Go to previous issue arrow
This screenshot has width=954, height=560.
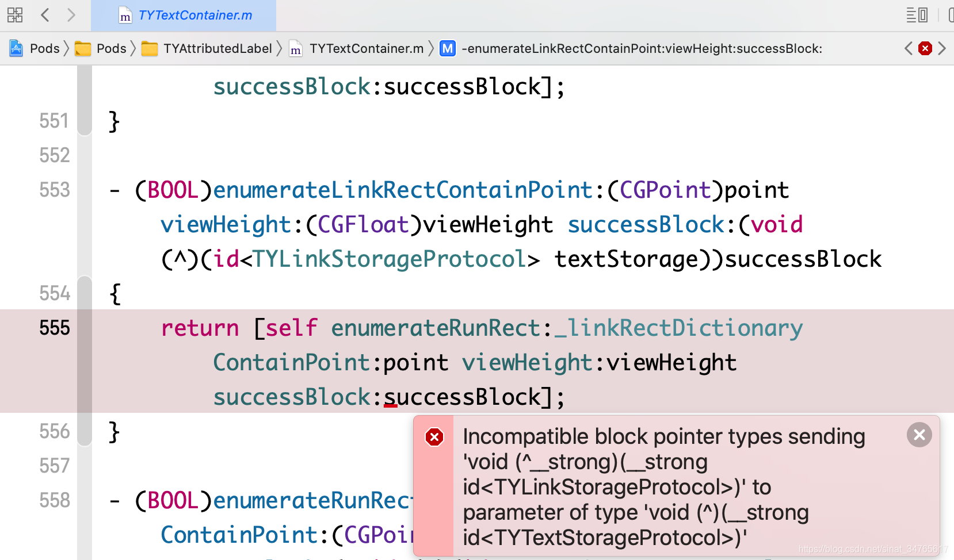click(909, 48)
